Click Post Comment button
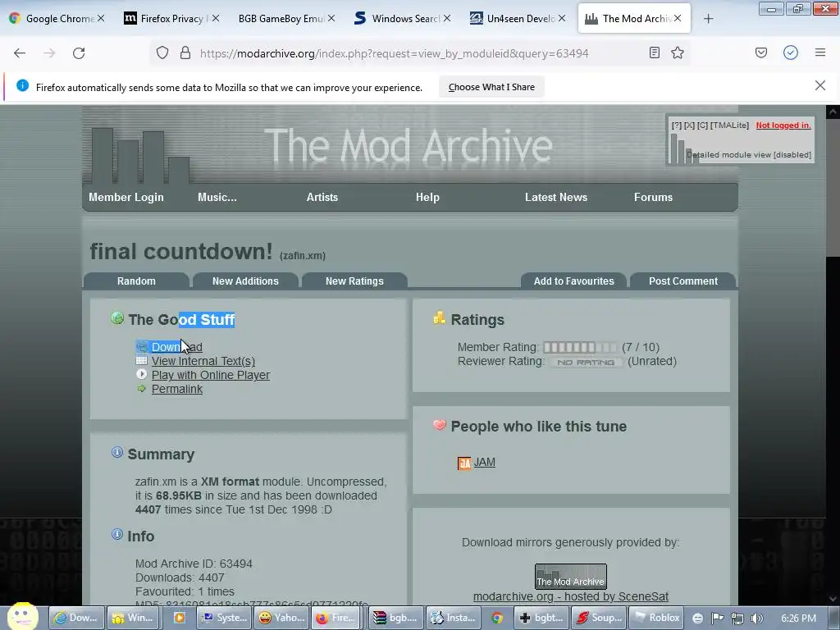Image resolution: width=840 pixels, height=630 pixels. (x=683, y=281)
